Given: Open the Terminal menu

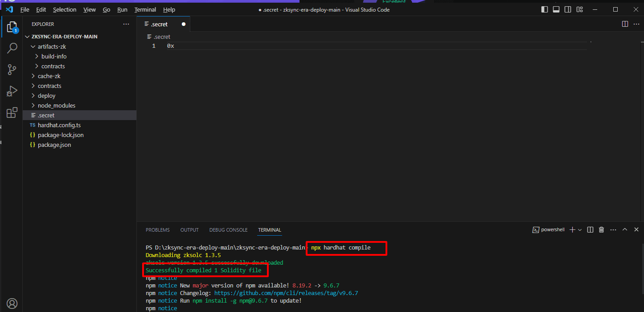Looking at the screenshot, I should 145,9.
